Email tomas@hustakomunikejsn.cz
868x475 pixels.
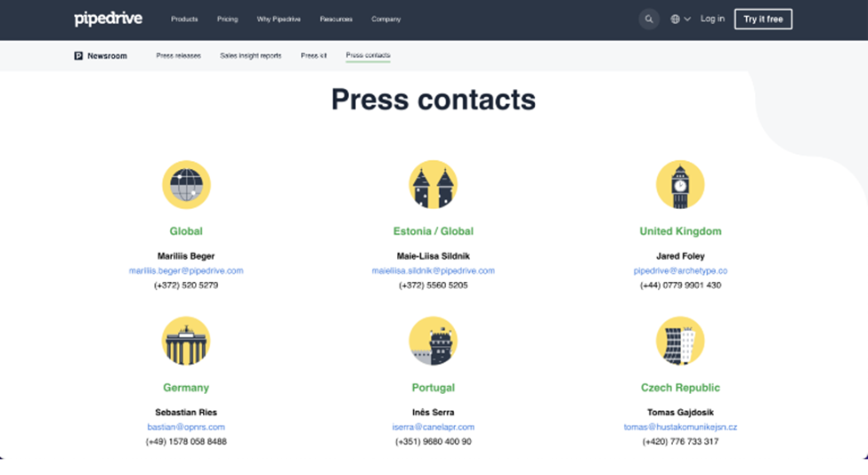coord(680,427)
